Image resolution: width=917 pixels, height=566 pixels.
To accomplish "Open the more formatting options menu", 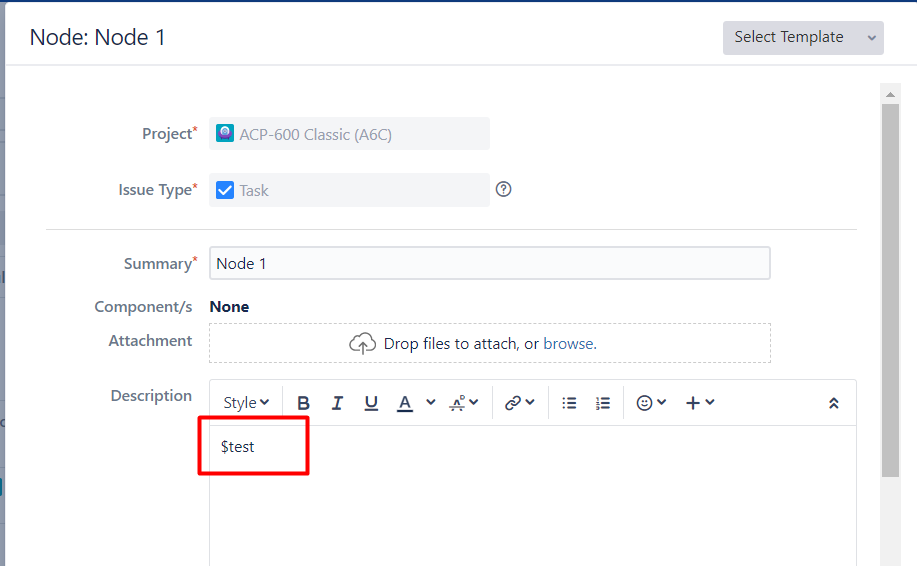I will [464, 403].
